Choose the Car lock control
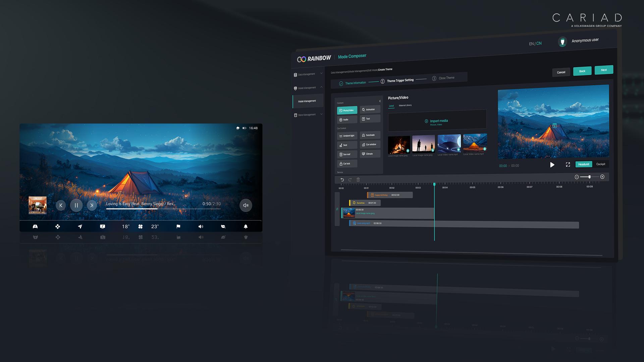The height and width of the screenshot is (362, 644). (347, 164)
